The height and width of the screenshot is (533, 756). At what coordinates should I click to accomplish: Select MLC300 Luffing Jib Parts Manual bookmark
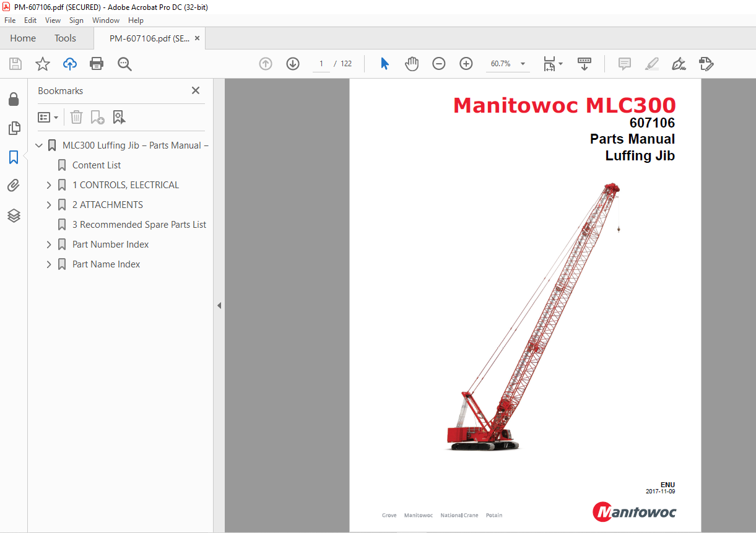136,145
